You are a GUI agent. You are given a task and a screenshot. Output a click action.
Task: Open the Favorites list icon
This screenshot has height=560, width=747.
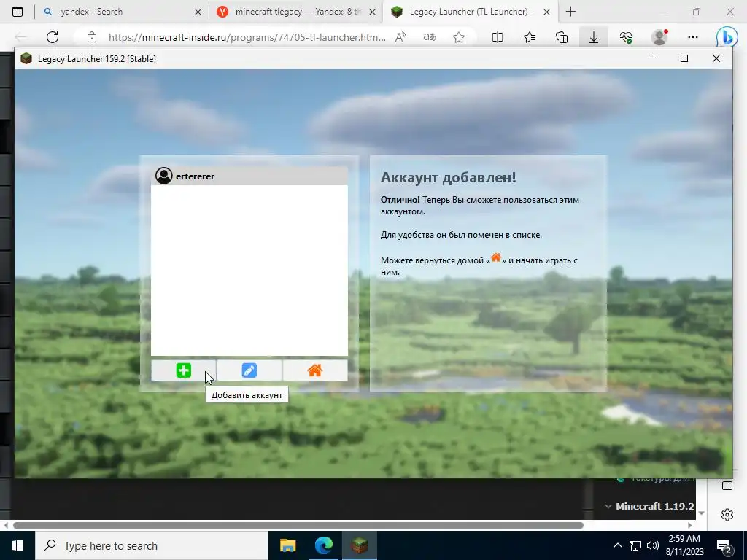pos(530,37)
